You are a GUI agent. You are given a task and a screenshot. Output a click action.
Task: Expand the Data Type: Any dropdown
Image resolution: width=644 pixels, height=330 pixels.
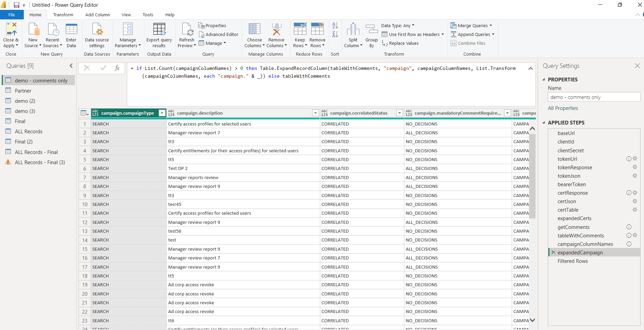tap(398, 25)
